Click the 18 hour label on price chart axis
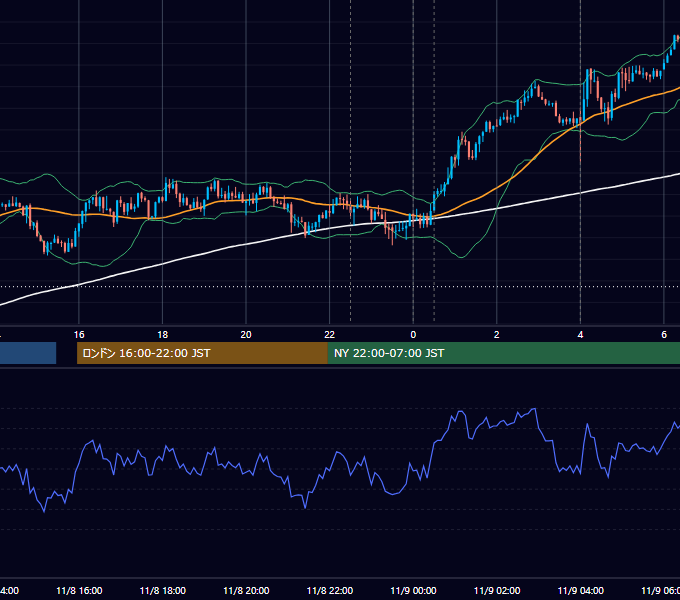The width and height of the screenshot is (680, 600). (x=162, y=335)
